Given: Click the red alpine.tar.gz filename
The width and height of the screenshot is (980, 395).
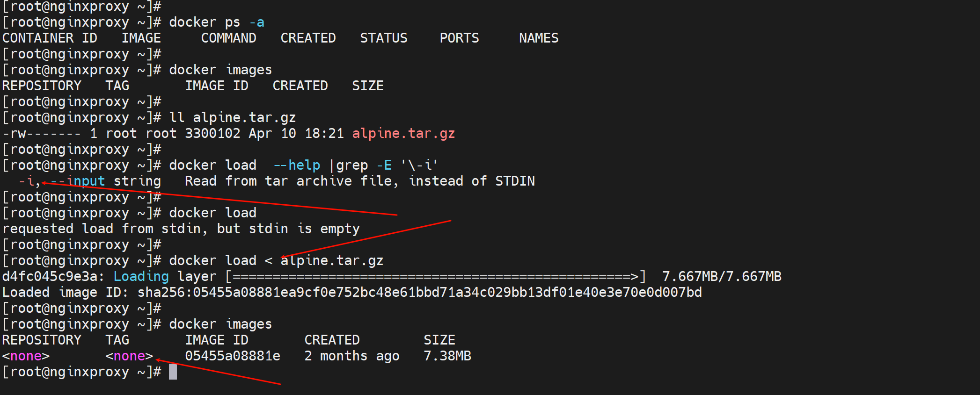Looking at the screenshot, I should coord(403,134).
